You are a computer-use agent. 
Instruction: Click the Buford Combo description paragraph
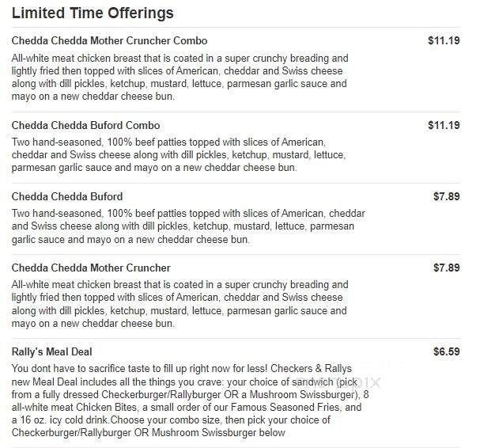[179, 155]
